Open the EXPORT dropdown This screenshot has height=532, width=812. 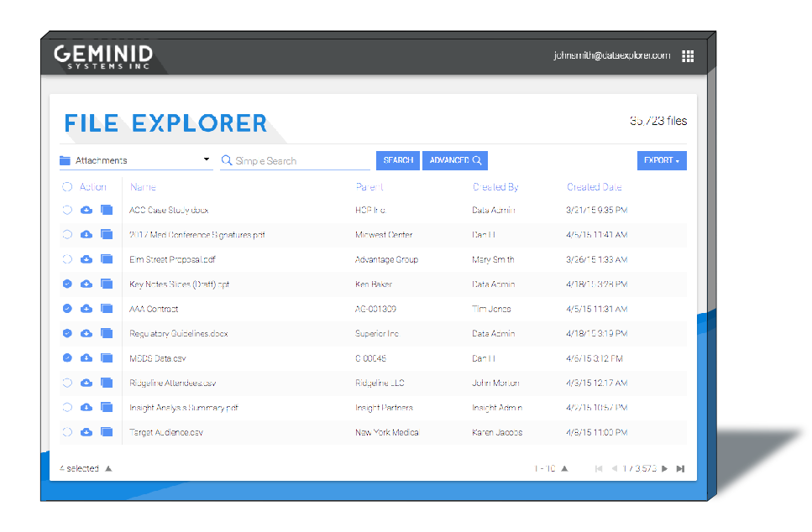(x=662, y=159)
